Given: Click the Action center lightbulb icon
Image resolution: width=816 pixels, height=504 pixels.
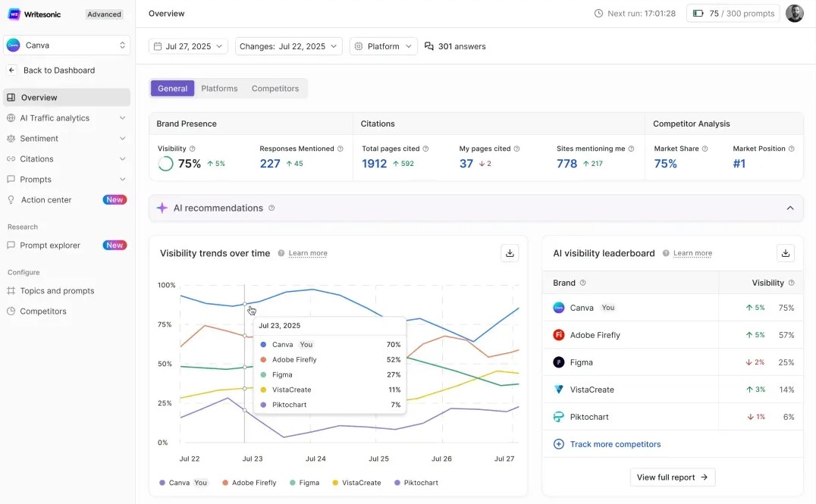Looking at the screenshot, I should [13, 199].
